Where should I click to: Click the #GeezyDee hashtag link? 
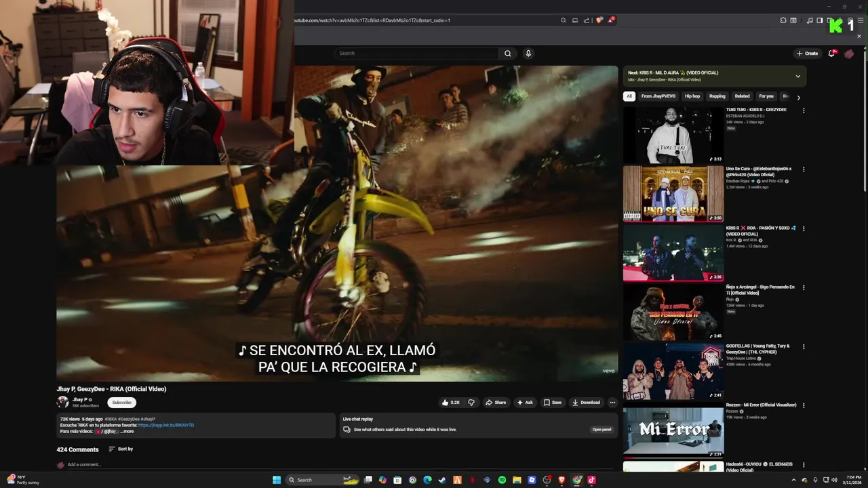tap(130, 419)
